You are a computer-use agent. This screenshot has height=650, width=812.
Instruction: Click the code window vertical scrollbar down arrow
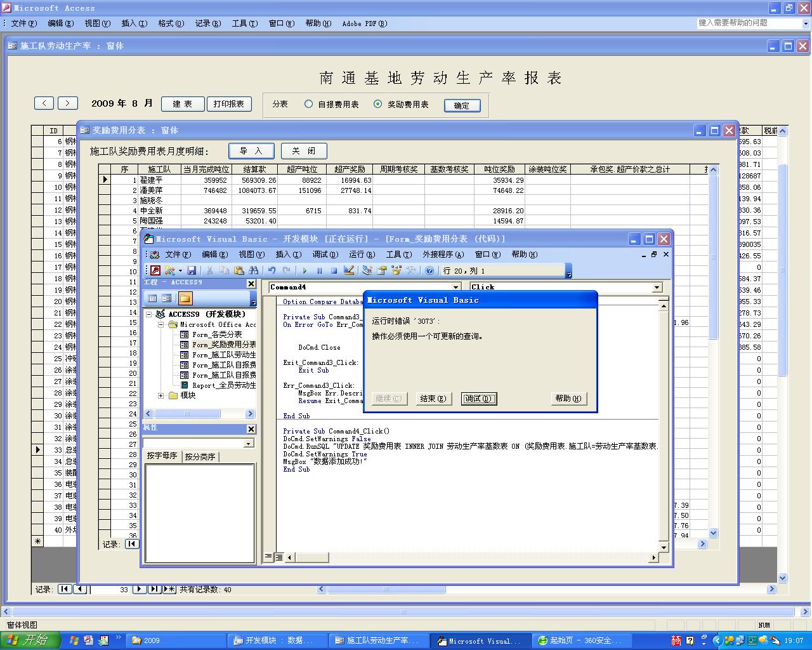point(664,547)
